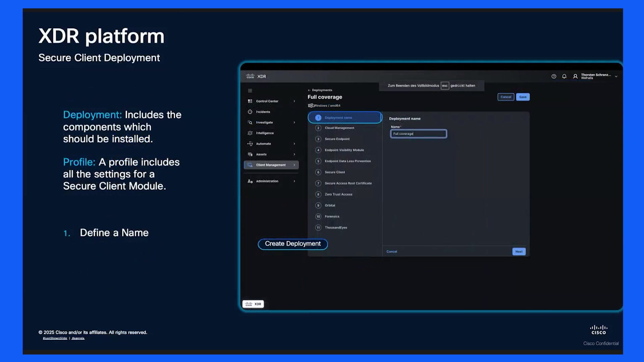Click the blue Save button

(523, 97)
